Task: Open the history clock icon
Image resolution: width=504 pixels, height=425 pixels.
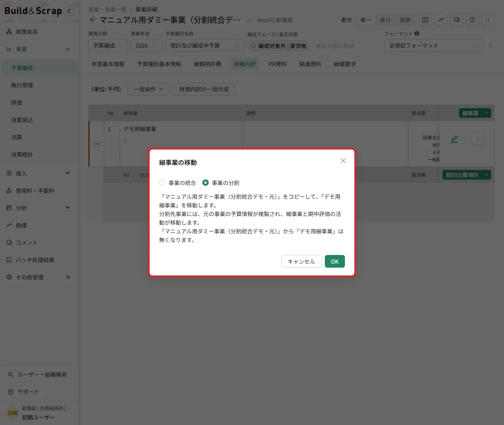Action: click(x=472, y=20)
